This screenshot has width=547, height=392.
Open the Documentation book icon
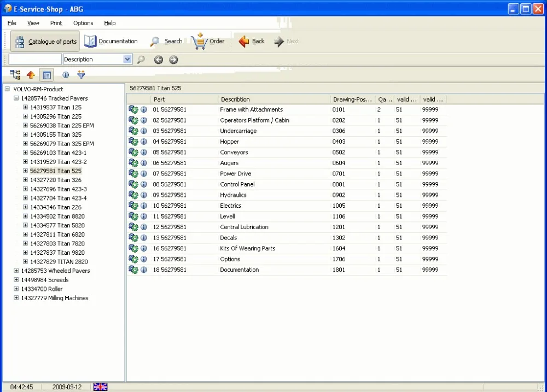tap(90, 41)
